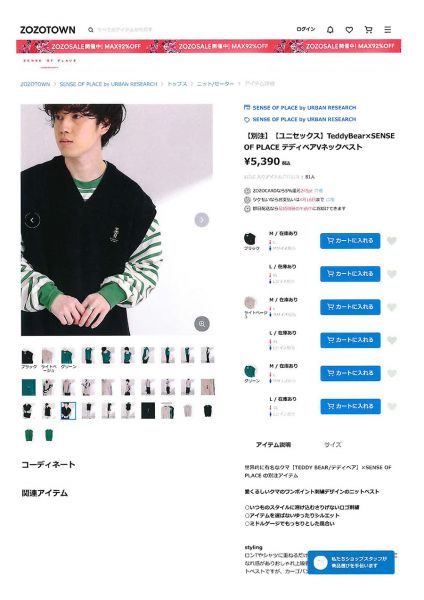Favorite the black L size item
424x600 pixels.
point(391,274)
